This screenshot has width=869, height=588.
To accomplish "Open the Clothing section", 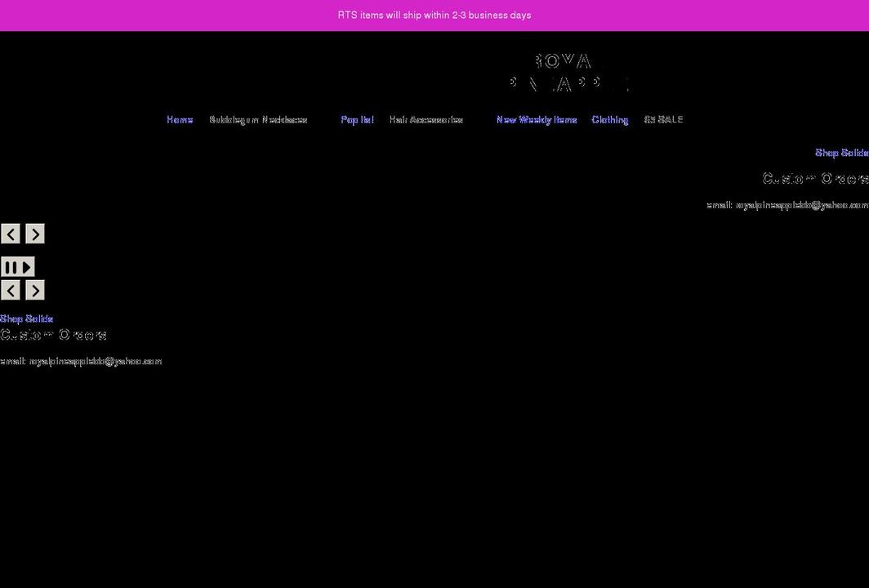I will click(609, 119).
